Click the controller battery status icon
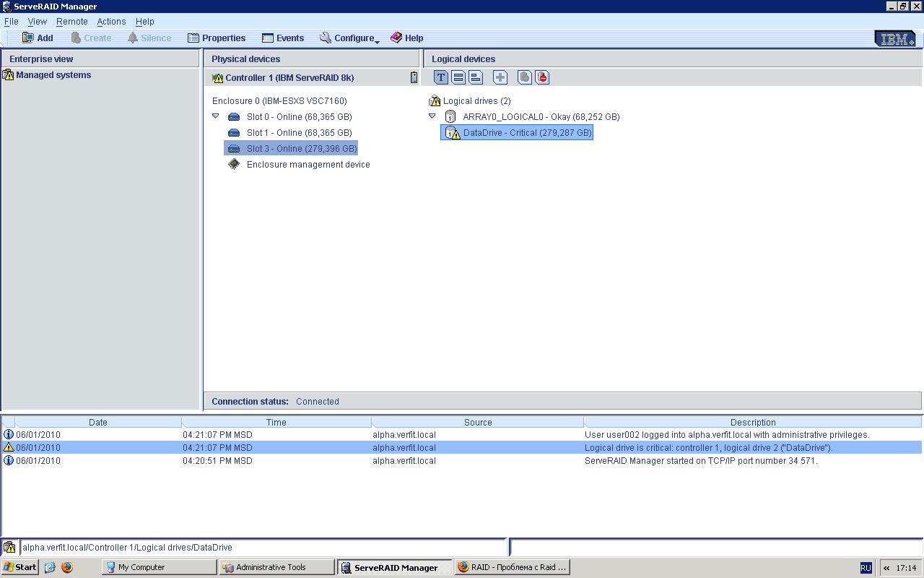This screenshot has height=578, width=924. click(x=414, y=78)
